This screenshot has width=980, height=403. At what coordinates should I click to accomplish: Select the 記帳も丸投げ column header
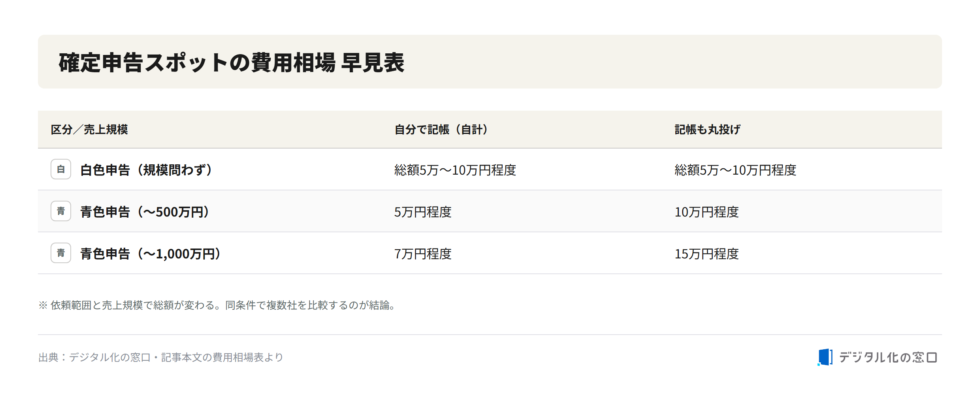click(x=707, y=130)
